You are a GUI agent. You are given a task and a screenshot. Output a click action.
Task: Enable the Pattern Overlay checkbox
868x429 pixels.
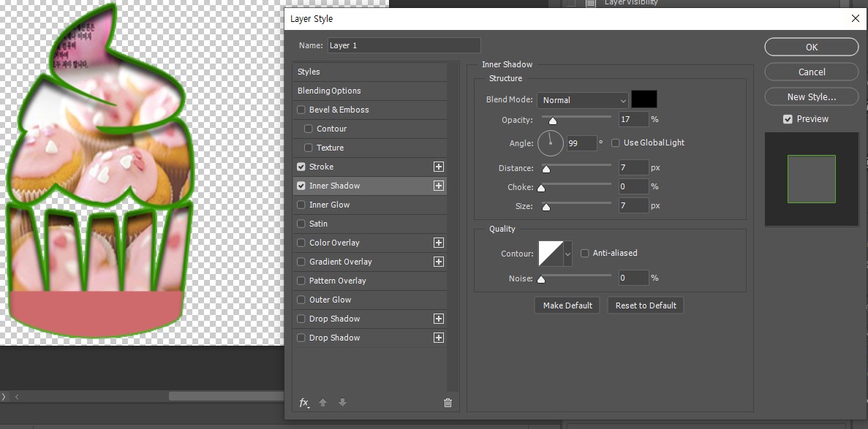tap(301, 281)
